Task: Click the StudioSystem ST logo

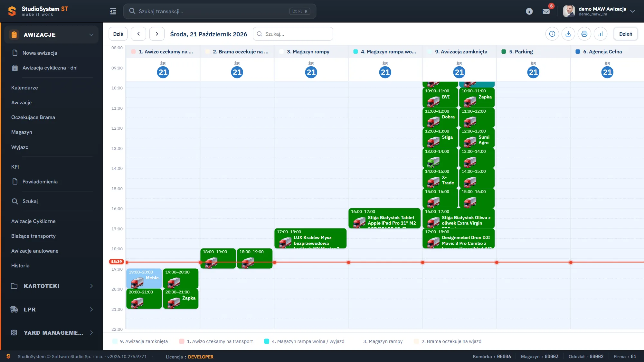Action: pos(38,11)
